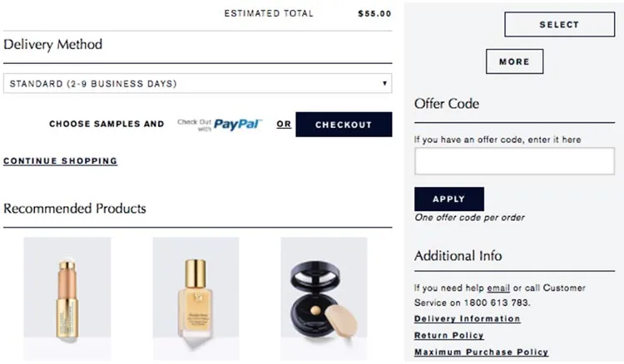Click the estimated total price $55.00
The height and width of the screenshot is (364, 624).
[x=374, y=13]
